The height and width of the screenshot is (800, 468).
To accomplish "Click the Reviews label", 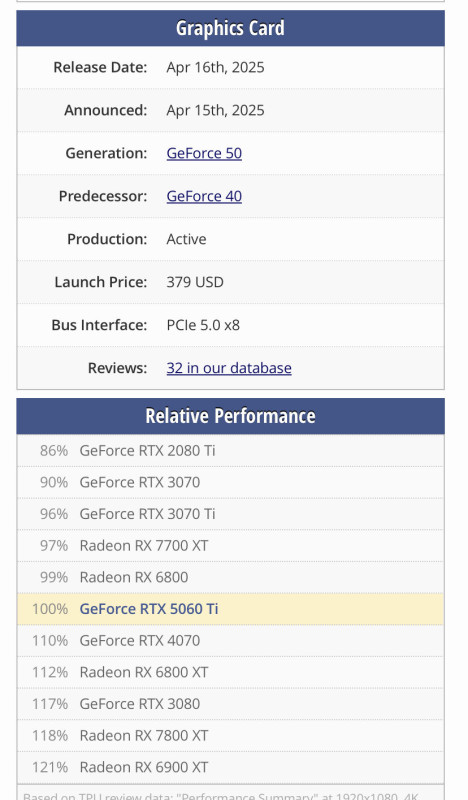I will click(117, 368).
